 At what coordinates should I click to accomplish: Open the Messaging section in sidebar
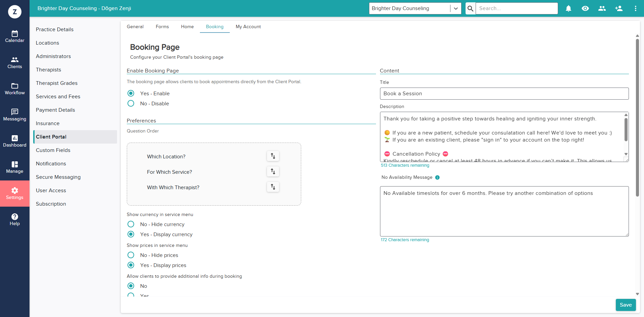(15, 115)
